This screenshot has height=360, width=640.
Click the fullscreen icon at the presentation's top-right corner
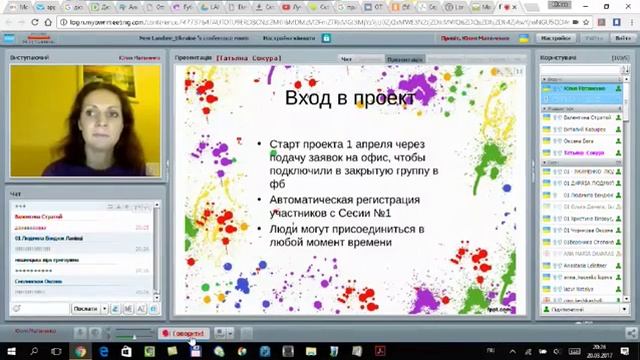pyautogui.click(x=519, y=71)
